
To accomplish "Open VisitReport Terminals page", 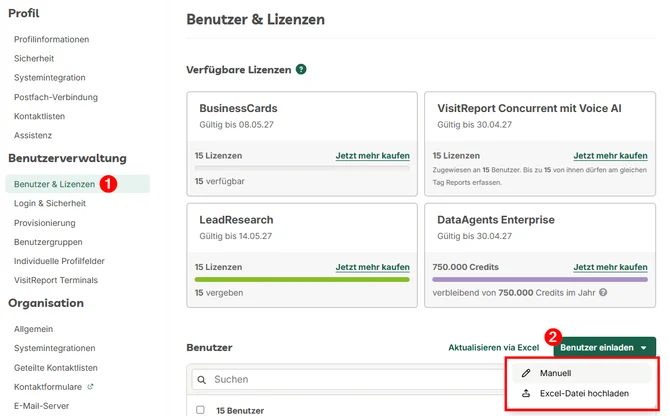I will [56, 280].
